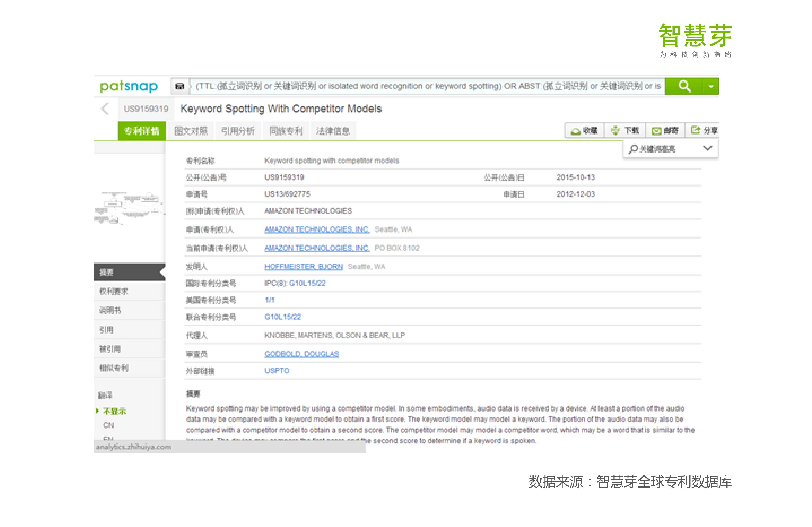Image resolution: width=812 pixels, height=527 pixels.
Task: Select 被引用 in the left sidebar
Action: pos(129,348)
